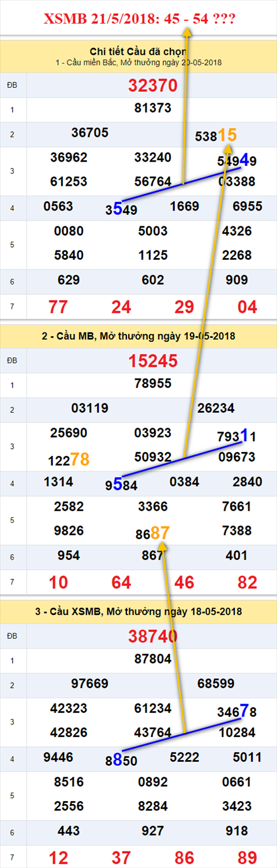This screenshot has width=277, height=868.
Task: Click the special prize number 32370
Action: 152,86
